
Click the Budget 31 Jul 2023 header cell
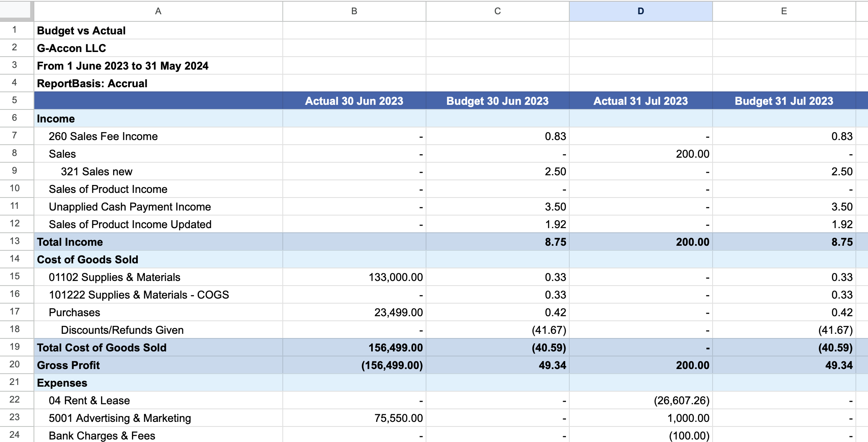point(783,101)
